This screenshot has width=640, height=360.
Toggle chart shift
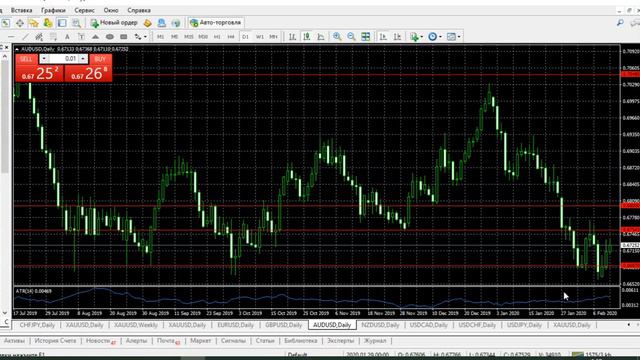pyautogui.click(x=397, y=37)
